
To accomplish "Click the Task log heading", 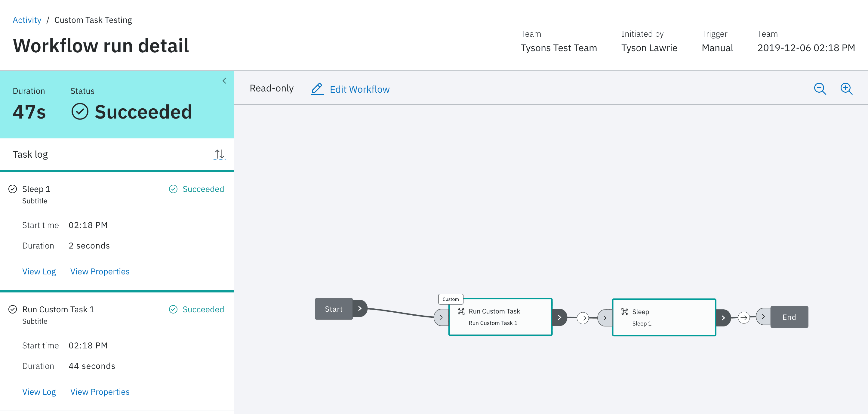I will (x=30, y=154).
